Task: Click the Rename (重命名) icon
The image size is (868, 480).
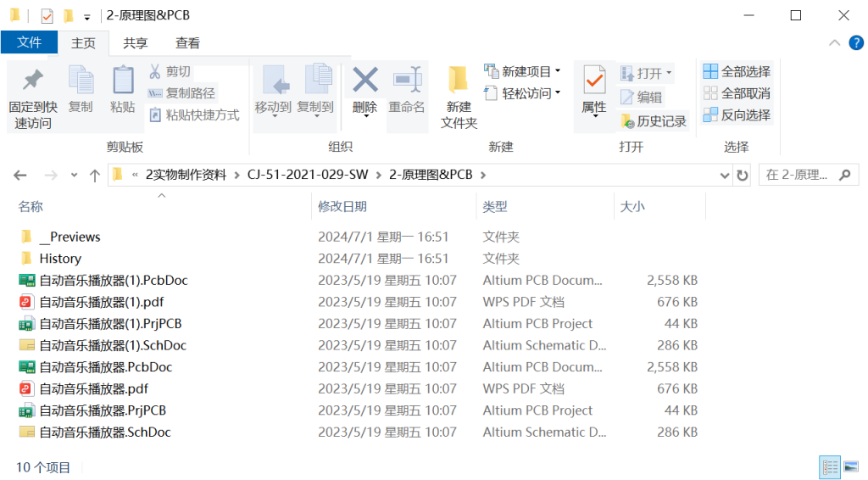Action: 408,80
